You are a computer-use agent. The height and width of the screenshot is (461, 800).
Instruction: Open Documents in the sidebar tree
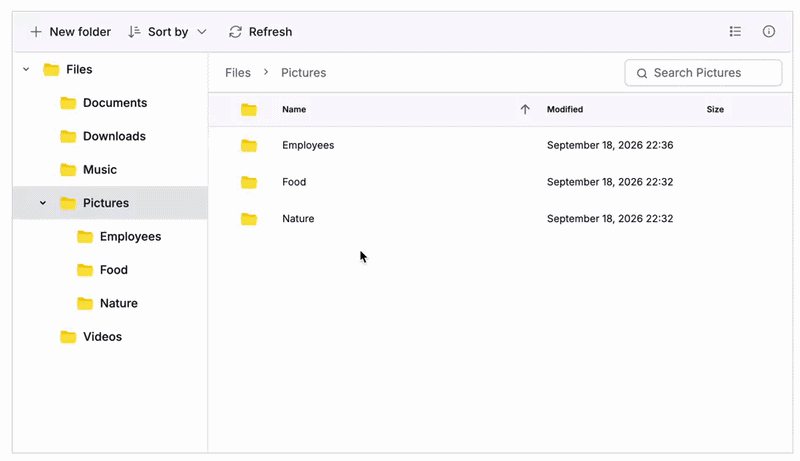(110, 103)
